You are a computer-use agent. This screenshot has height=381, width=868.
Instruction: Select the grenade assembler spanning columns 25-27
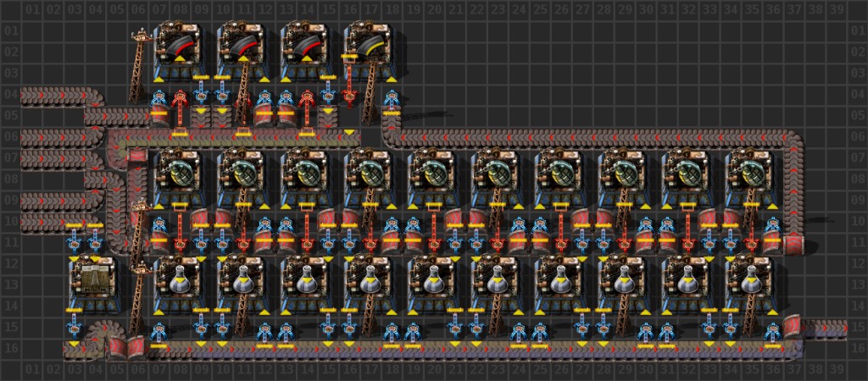coord(561,179)
